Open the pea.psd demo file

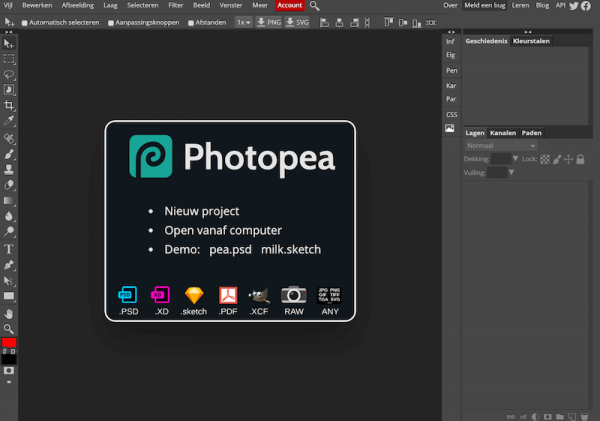tap(230, 250)
